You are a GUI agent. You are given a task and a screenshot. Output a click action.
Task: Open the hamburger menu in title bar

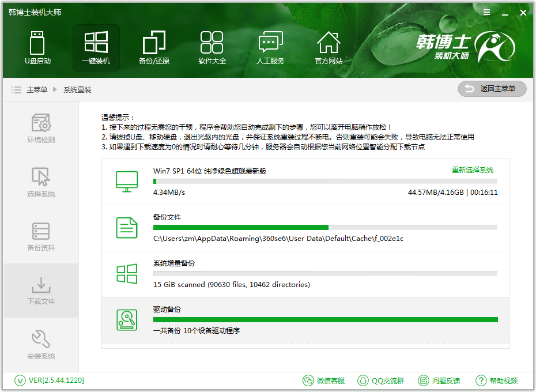tap(486, 12)
